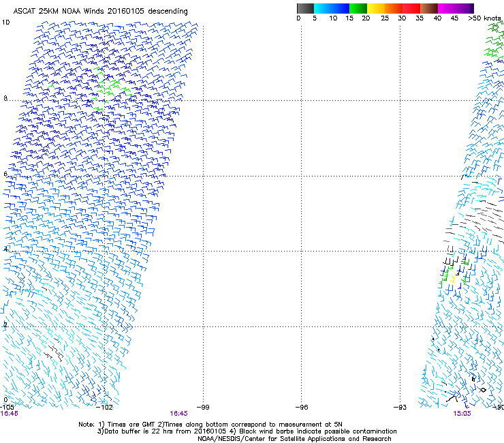
Task: Click the '-102' longitude axis label
Action: click(x=104, y=408)
